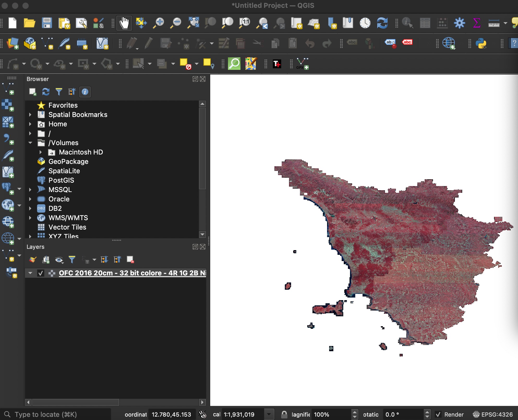Toggle the Render checkbox in status bar

click(x=438, y=414)
